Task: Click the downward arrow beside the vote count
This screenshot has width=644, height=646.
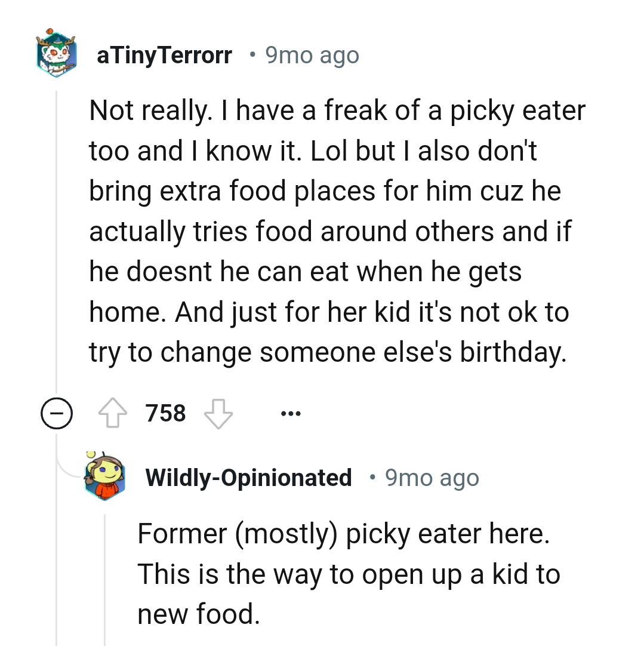Action: (217, 413)
